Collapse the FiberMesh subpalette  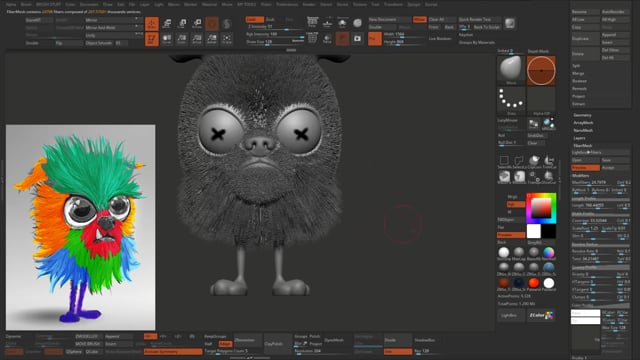pos(582,146)
